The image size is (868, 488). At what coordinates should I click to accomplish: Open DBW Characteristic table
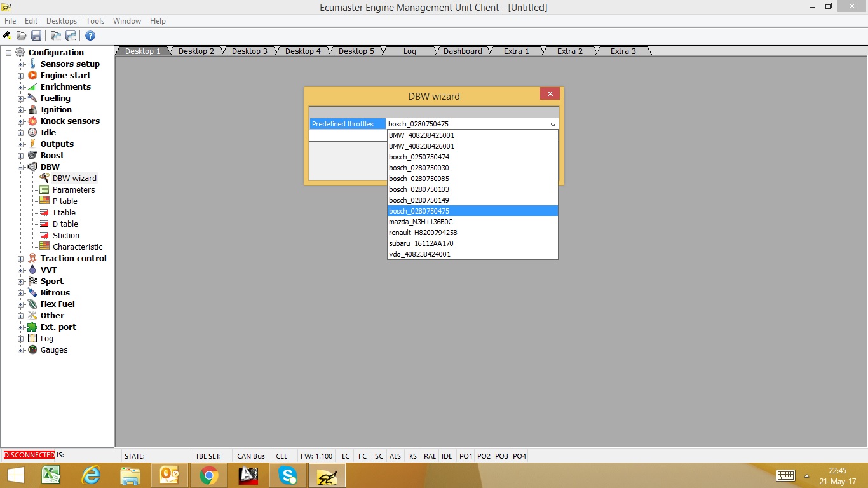(78, 247)
